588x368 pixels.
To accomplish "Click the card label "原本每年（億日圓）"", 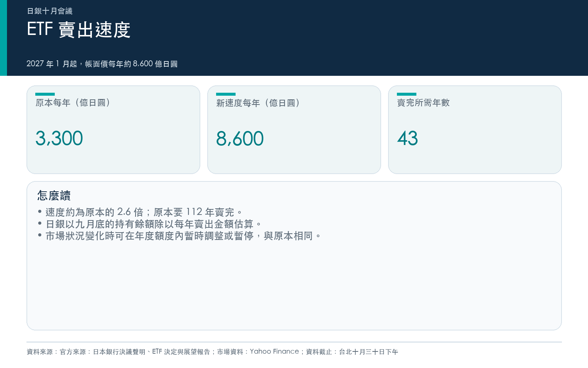I will pyautogui.click(x=73, y=103).
